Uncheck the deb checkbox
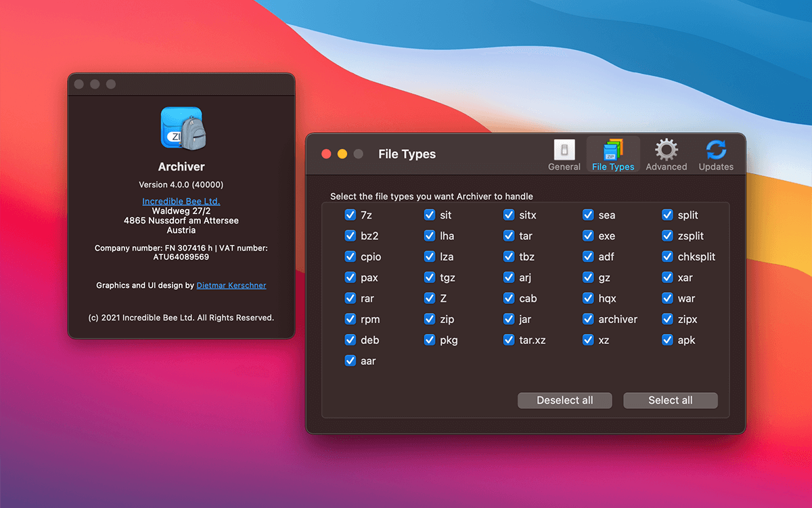 [351, 340]
